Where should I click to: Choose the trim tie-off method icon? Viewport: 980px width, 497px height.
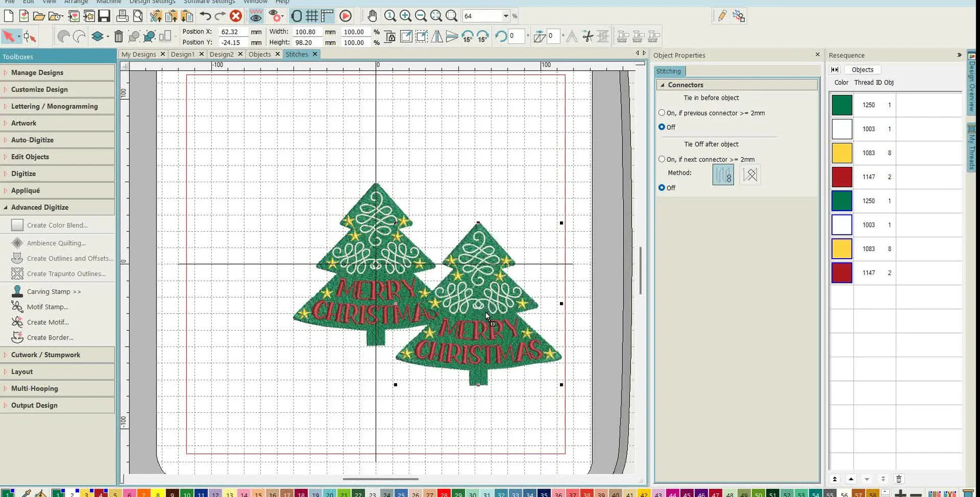point(750,174)
